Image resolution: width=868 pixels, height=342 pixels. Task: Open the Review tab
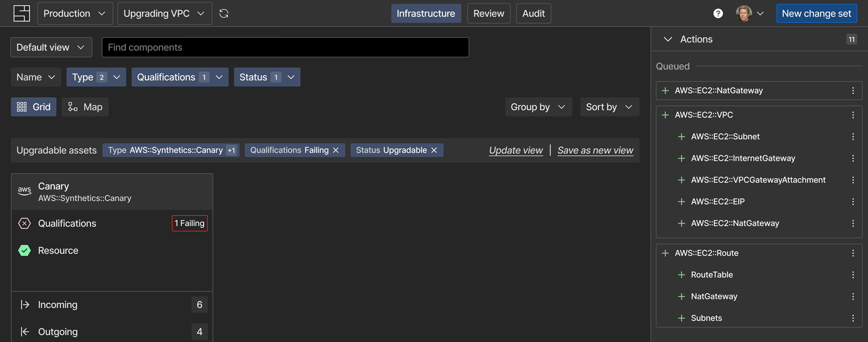pyautogui.click(x=489, y=13)
